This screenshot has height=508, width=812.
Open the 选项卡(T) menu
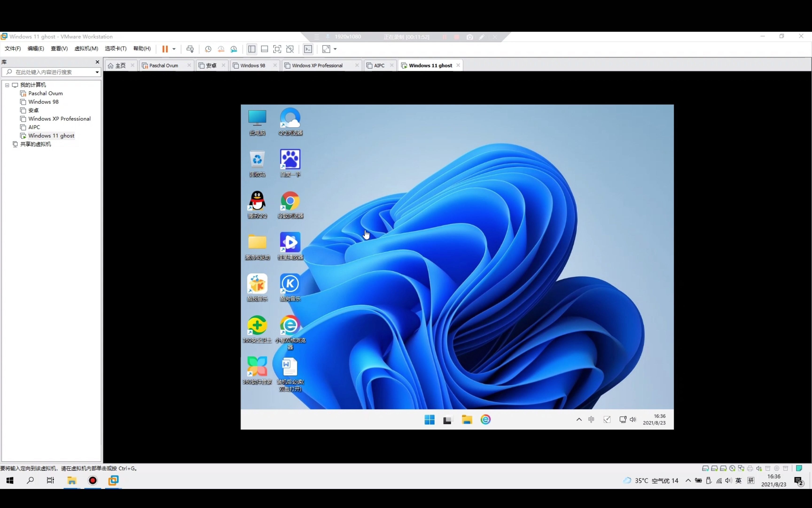[x=116, y=49]
